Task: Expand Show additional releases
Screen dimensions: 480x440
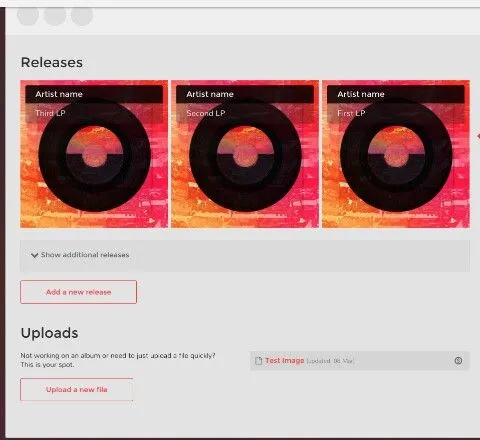Action: (245, 255)
